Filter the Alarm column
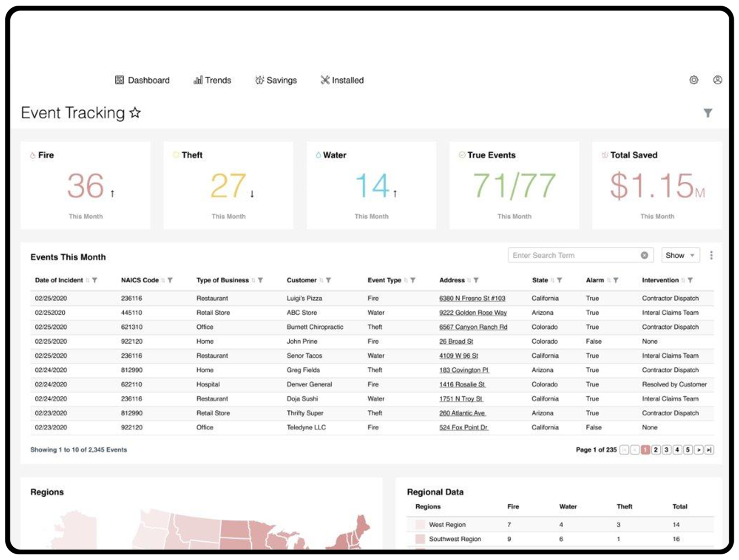739x560 pixels. (x=616, y=280)
